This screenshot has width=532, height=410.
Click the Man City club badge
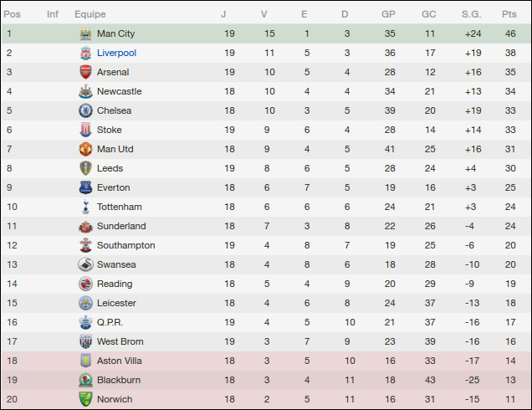point(84,33)
